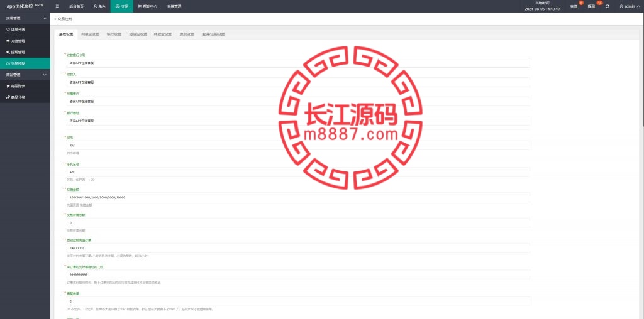Open 帮助中心 top navigation item
The height and width of the screenshot is (319, 644).
(x=147, y=6)
